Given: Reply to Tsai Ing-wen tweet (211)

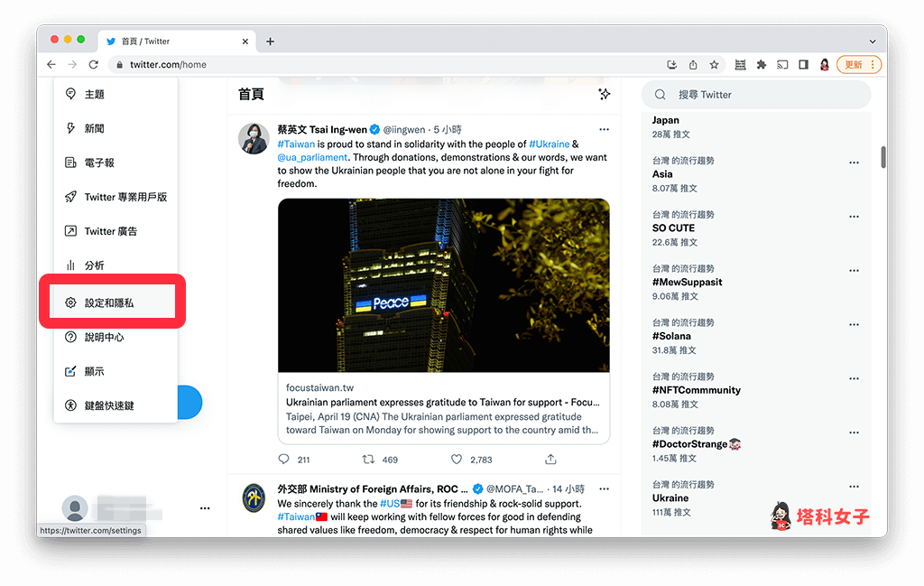Looking at the screenshot, I should pos(293,460).
